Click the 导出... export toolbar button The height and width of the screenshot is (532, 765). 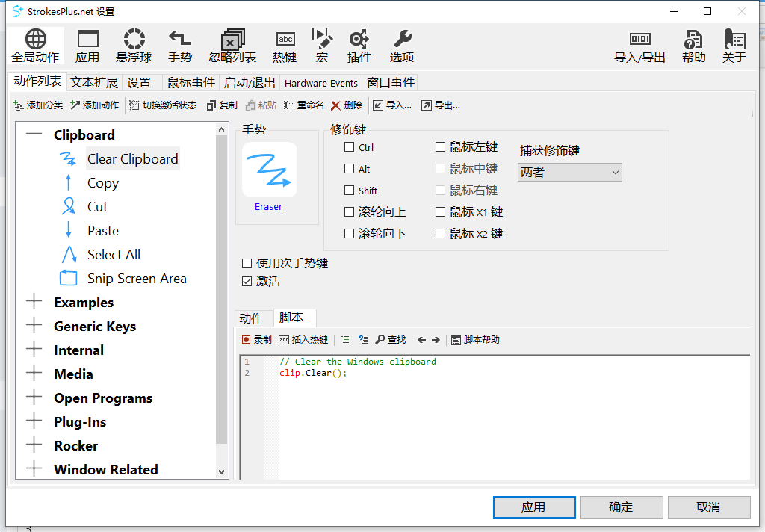click(x=441, y=105)
